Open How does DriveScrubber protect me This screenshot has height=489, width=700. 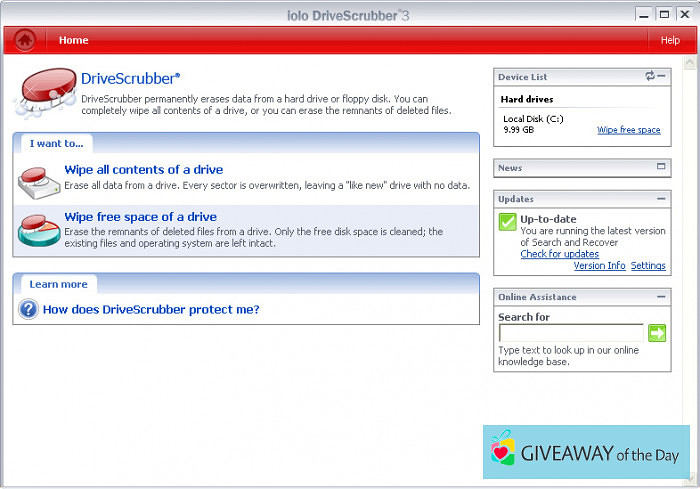[151, 310]
